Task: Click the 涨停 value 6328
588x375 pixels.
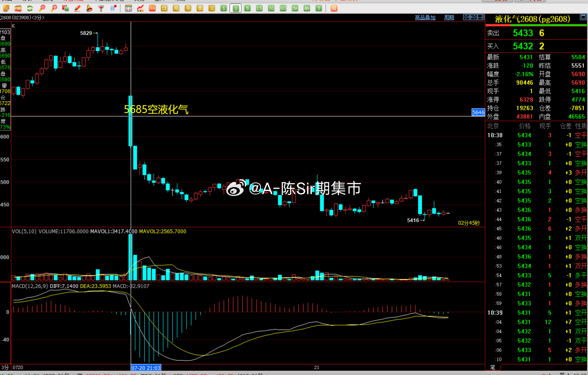Action: tap(526, 100)
